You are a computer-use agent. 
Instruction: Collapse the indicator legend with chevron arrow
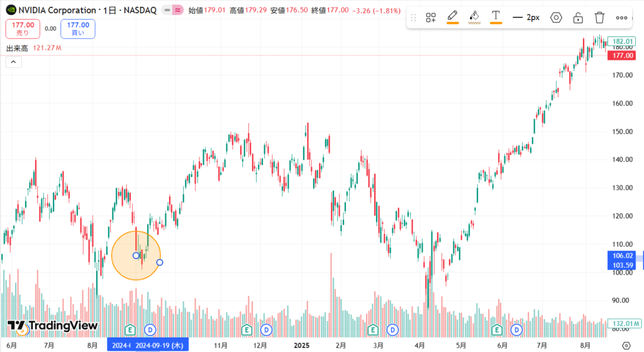click(13, 62)
